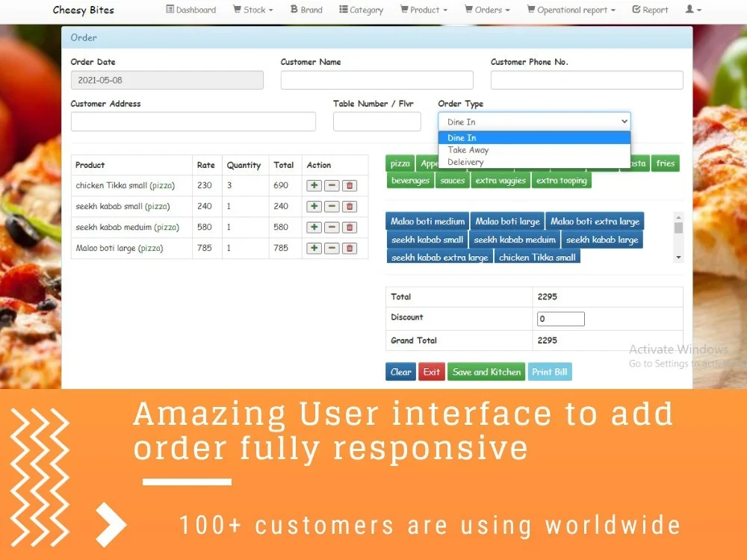Image resolution: width=747 pixels, height=560 pixels.
Task: Select the beverages category
Action: [410, 181]
